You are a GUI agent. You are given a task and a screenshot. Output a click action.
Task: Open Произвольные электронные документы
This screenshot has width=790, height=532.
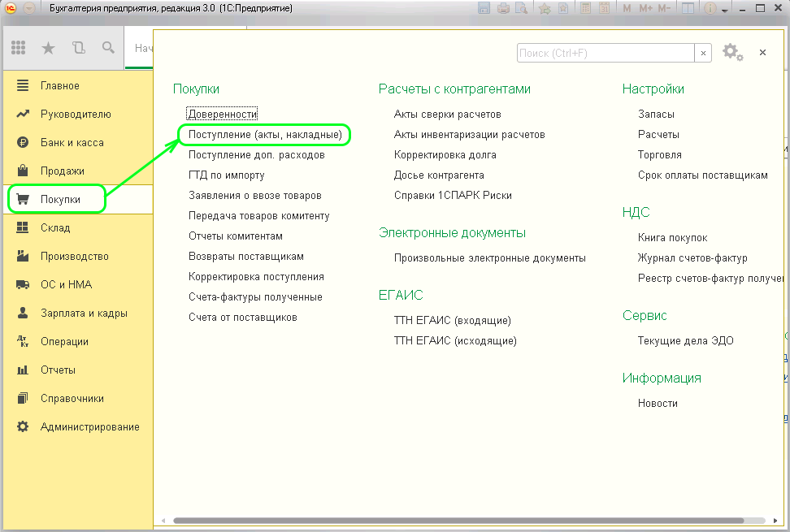490,257
